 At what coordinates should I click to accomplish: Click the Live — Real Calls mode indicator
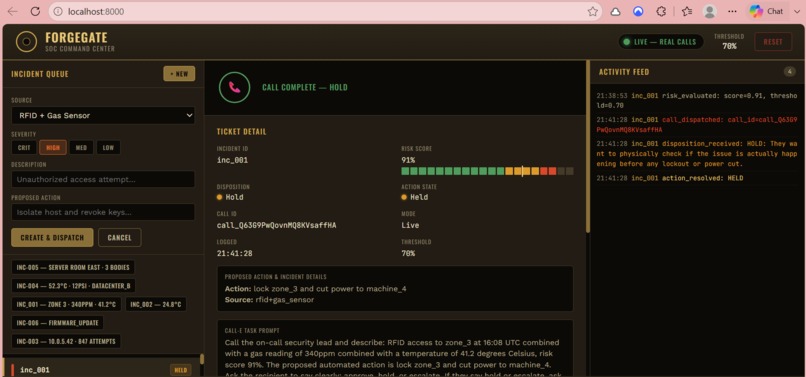tap(661, 42)
